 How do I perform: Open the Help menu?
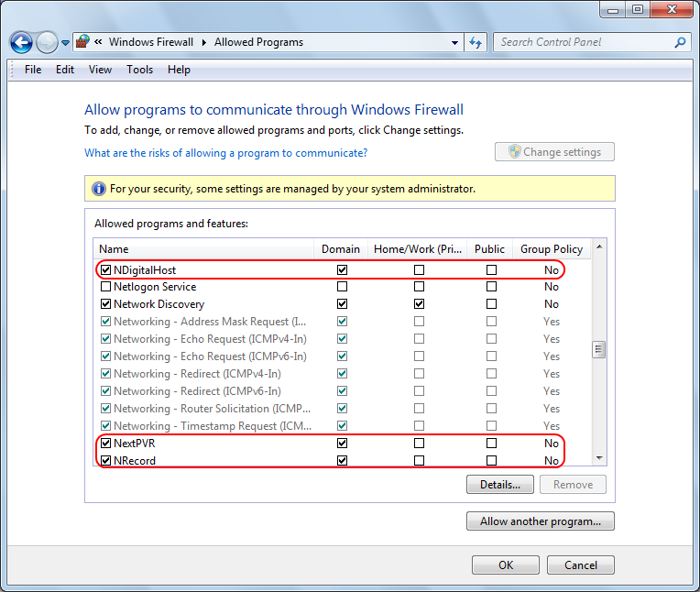[x=179, y=70]
